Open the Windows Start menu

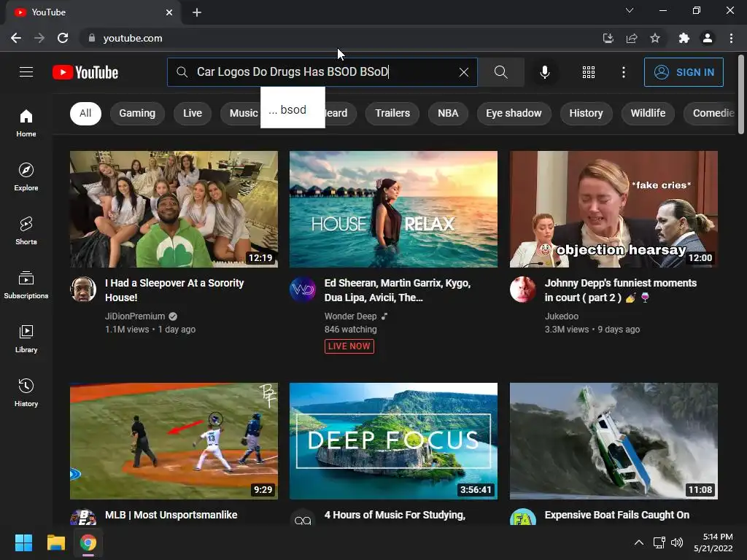tap(23, 542)
